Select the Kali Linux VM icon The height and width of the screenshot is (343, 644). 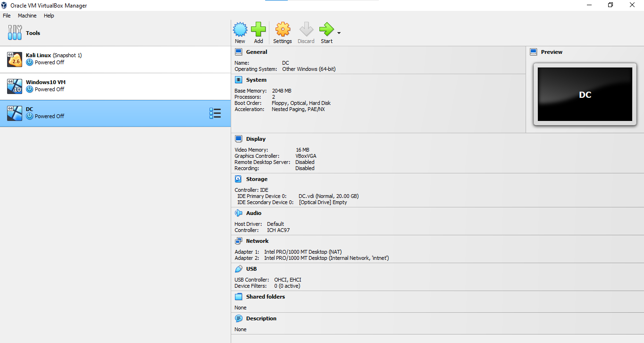click(x=15, y=60)
